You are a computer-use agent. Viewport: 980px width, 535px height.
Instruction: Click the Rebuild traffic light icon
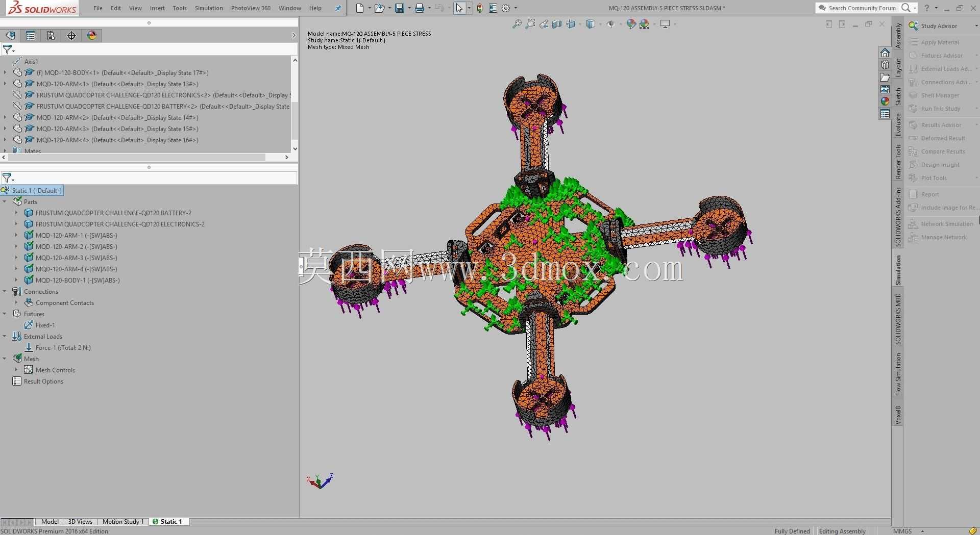coord(480,8)
